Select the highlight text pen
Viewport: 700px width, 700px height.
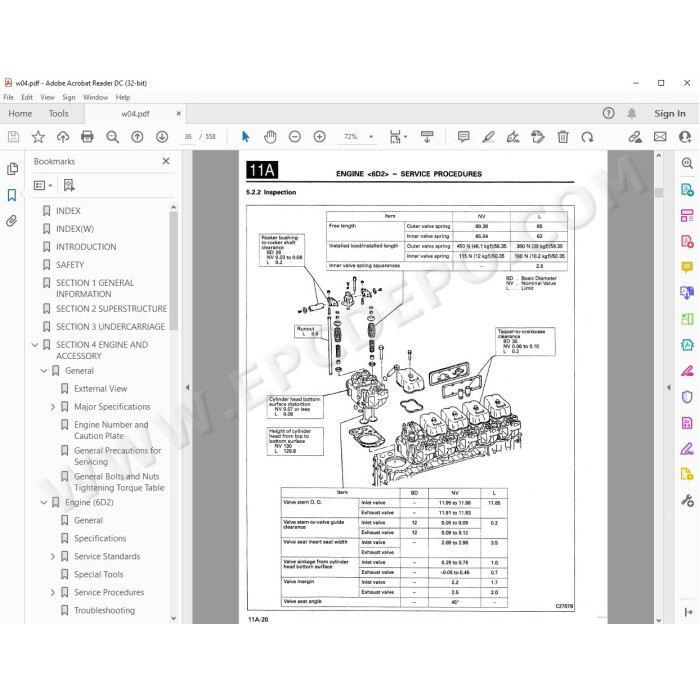pos(488,137)
